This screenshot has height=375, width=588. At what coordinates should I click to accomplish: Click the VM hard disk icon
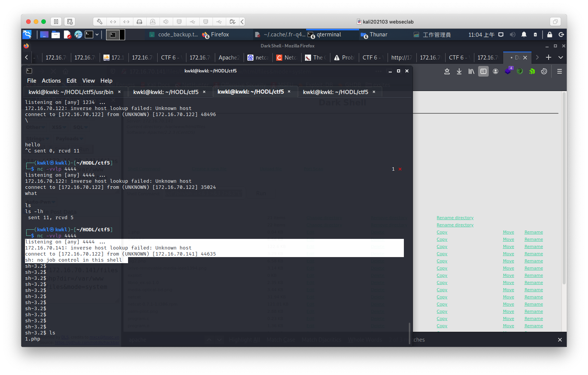pos(139,22)
